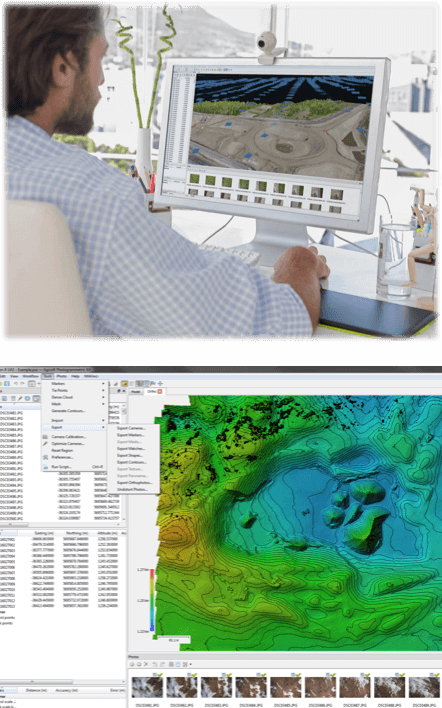442x708 pixels.
Task: Click the delete X icon in Photos toolbar
Action: pyautogui.click(x=146, y=664)
